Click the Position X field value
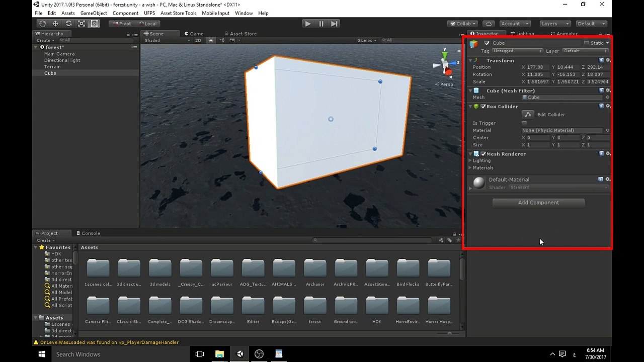644x362 pixels. click(x=537, y=67)
